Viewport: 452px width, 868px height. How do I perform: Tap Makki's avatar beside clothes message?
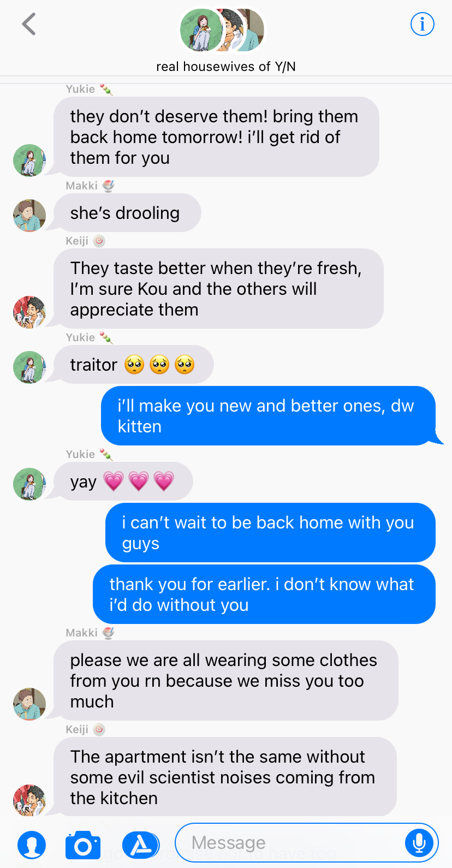click(x=29, y=704)
